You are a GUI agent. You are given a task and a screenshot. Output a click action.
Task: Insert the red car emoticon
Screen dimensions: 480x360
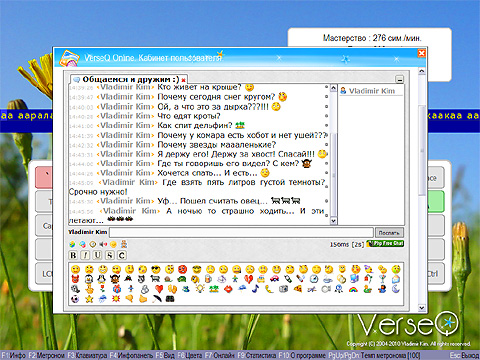(274, 279)
